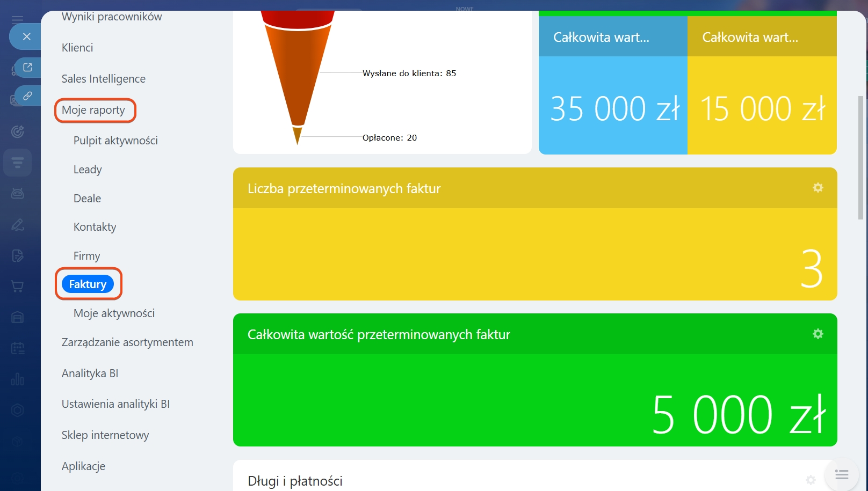Open Sales Intelligence menu item

(103, 79)
